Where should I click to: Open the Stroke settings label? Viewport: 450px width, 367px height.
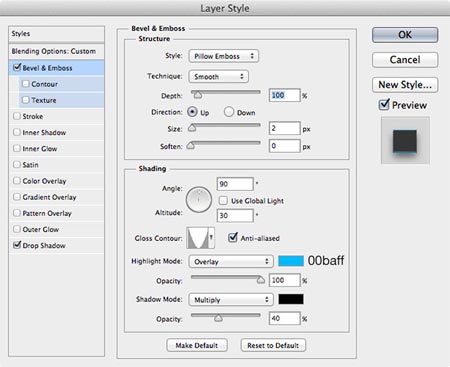[x=33, y=116]
